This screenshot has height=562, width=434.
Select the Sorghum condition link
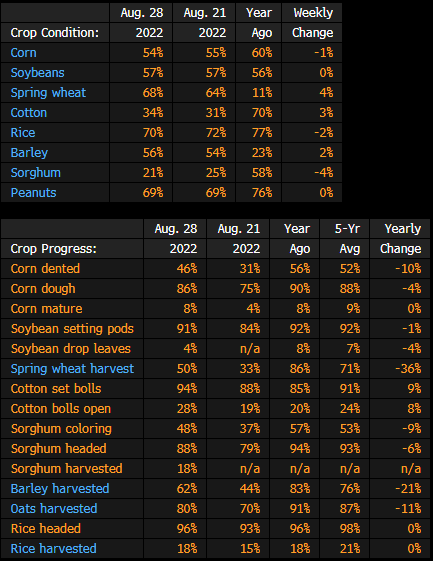35,173
